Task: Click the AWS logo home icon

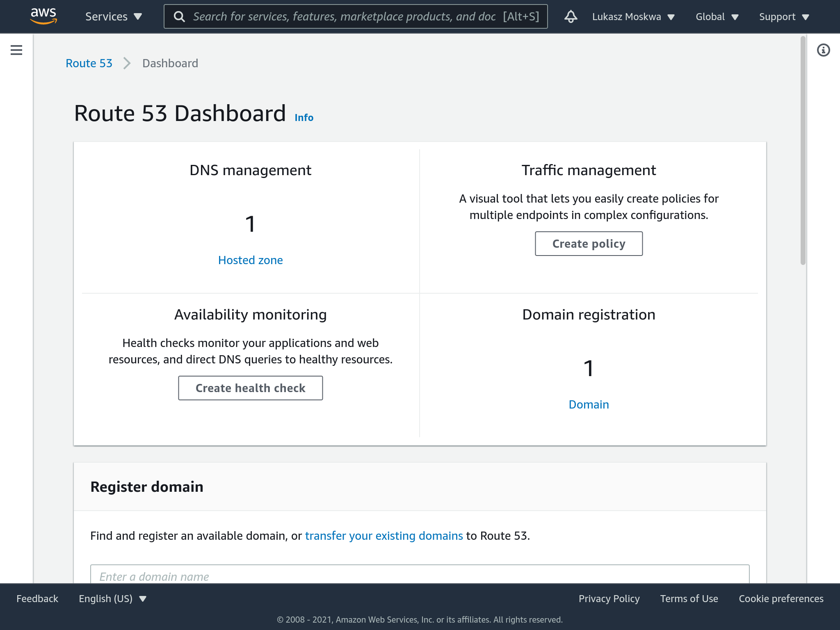Action: pos(43,16)
